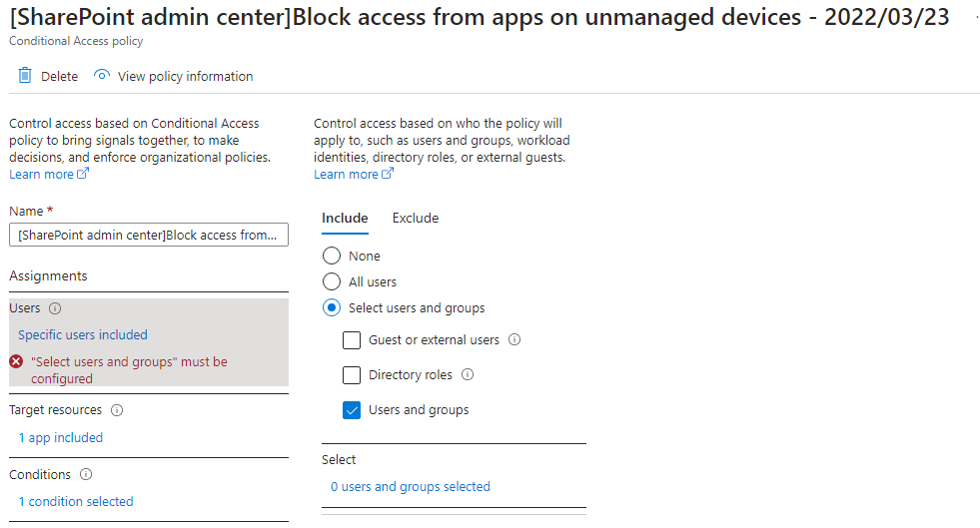Open the Directory roles info icon
This screenshot has width=980, height=528.
468,374
